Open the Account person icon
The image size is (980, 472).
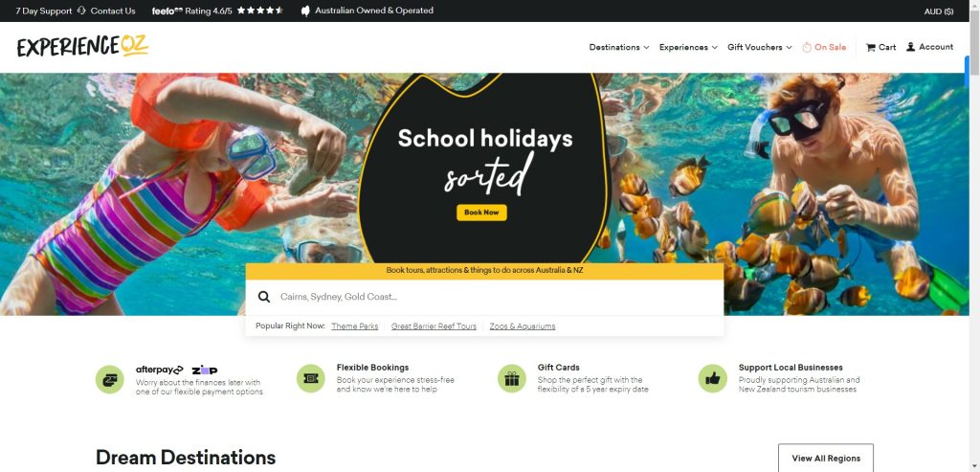911,47
